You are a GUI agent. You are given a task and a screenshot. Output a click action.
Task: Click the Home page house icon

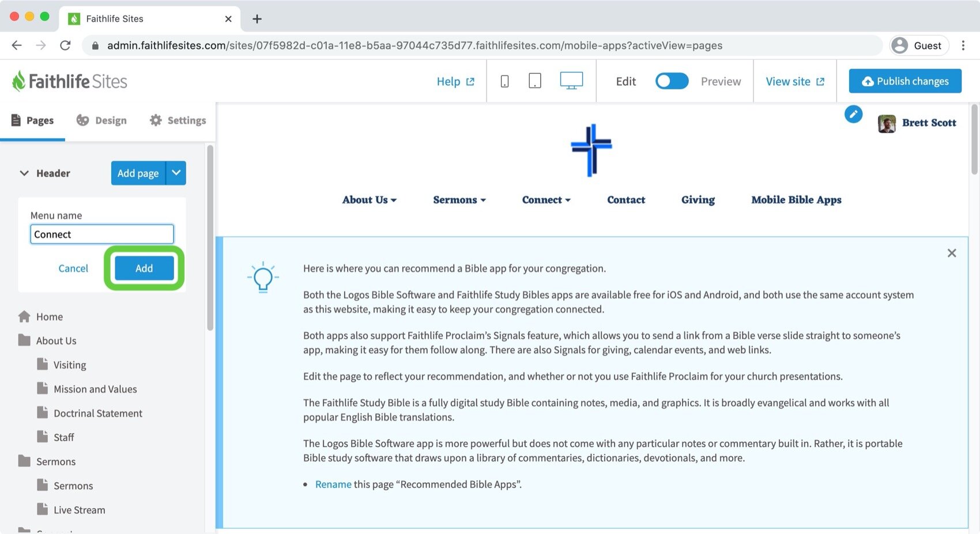(24, 316)
